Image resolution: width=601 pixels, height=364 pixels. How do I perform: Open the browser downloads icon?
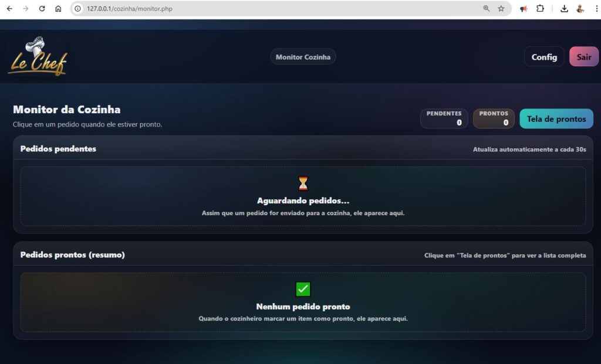(x=564, y=9)
